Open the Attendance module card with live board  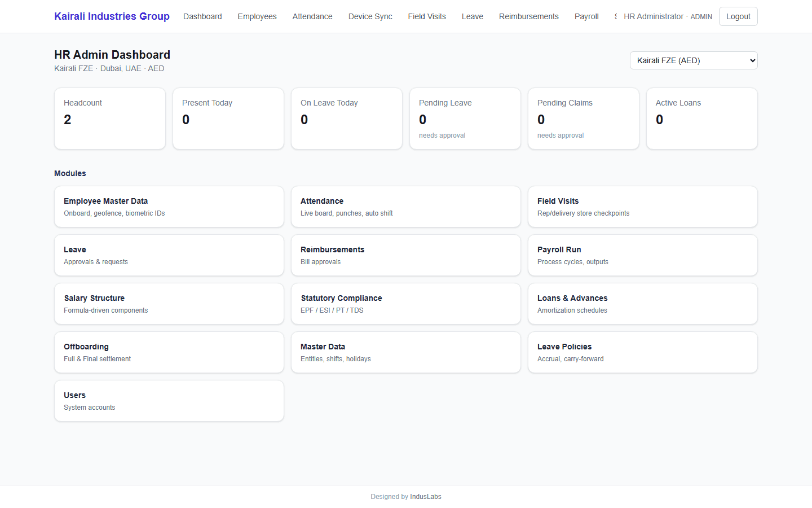[406, 207]
